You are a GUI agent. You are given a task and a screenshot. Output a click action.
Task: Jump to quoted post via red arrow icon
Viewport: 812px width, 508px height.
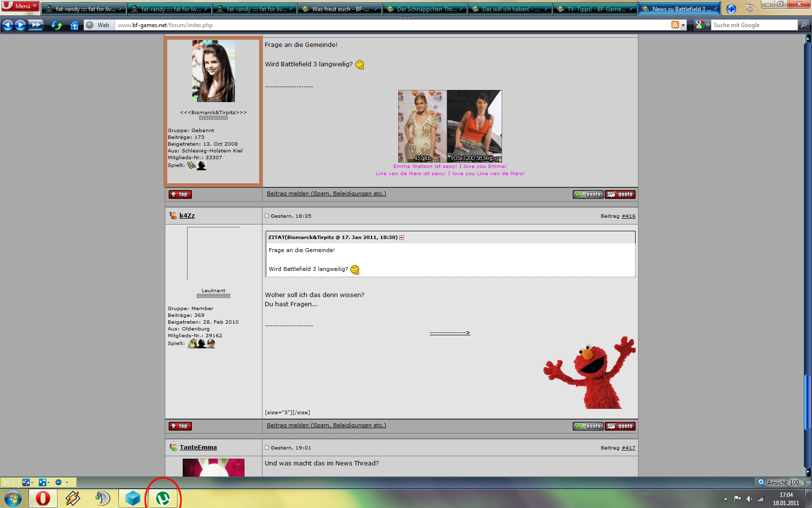click(x=402, y=238)
